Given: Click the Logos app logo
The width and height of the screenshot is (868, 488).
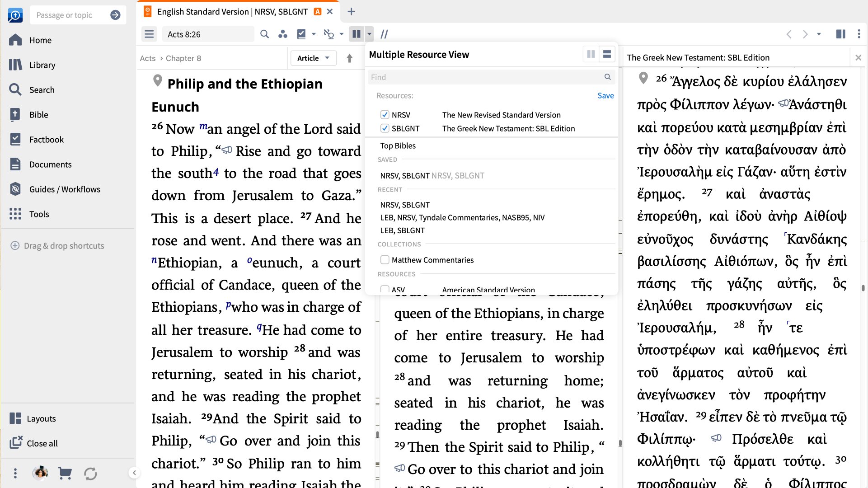Looking at the screenshot, I should (x=15, y=15).
